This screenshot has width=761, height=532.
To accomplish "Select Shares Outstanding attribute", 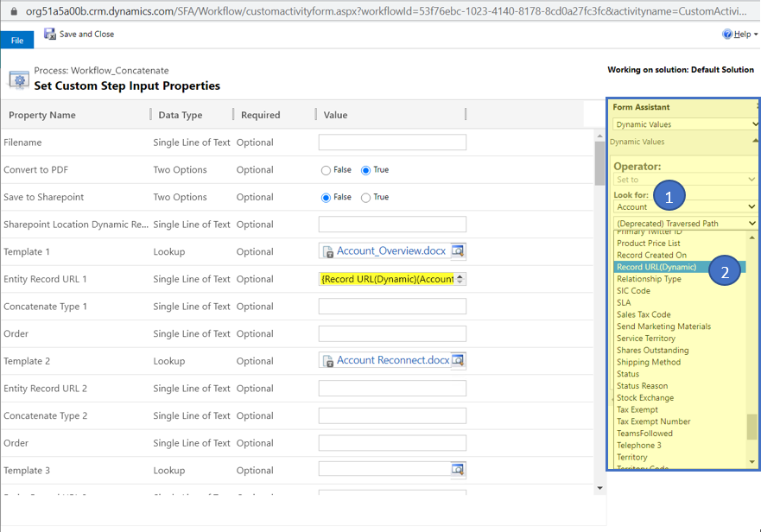I will 652,350.
